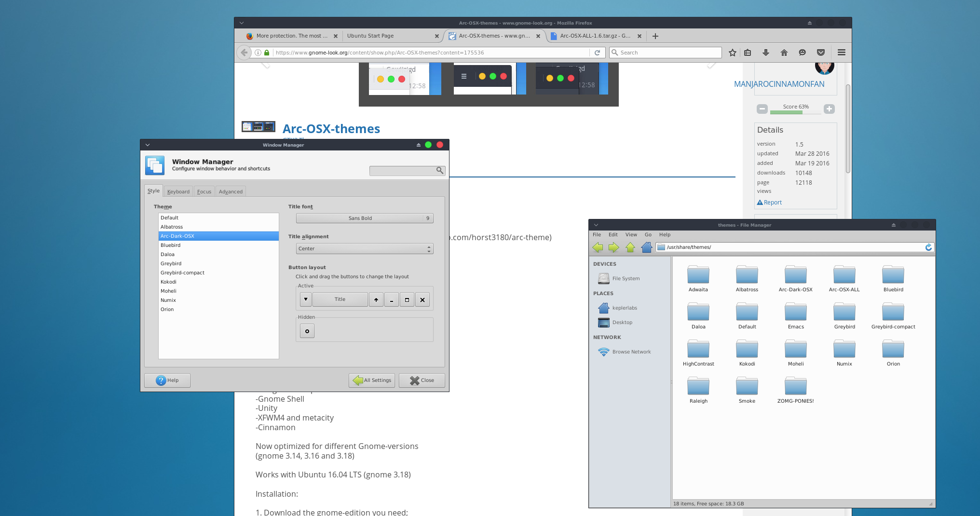Switch to the Advanced tab
The image size is (980, 516).
coord(231,191)
